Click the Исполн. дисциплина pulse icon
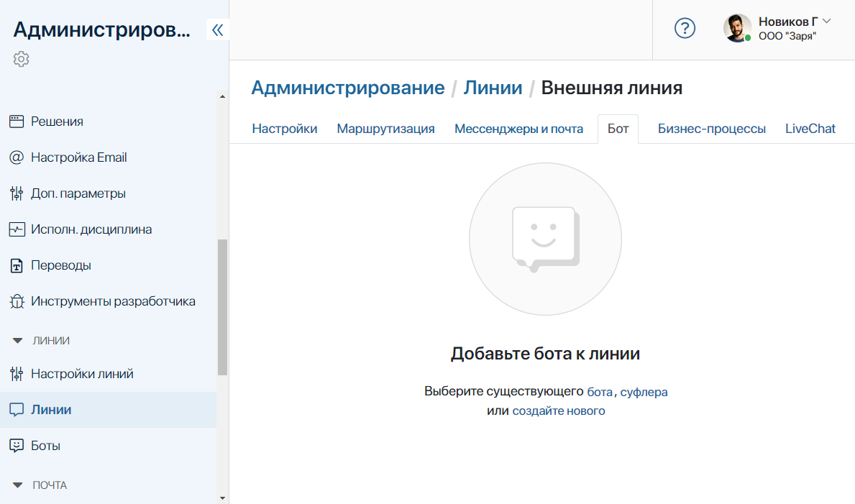This screenshot has width=855, height=504. (17, 229)
